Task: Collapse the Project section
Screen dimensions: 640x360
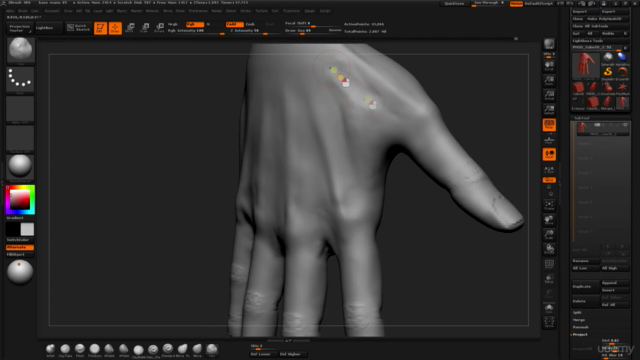Action: pyautogui.click(x=580, y=335)
